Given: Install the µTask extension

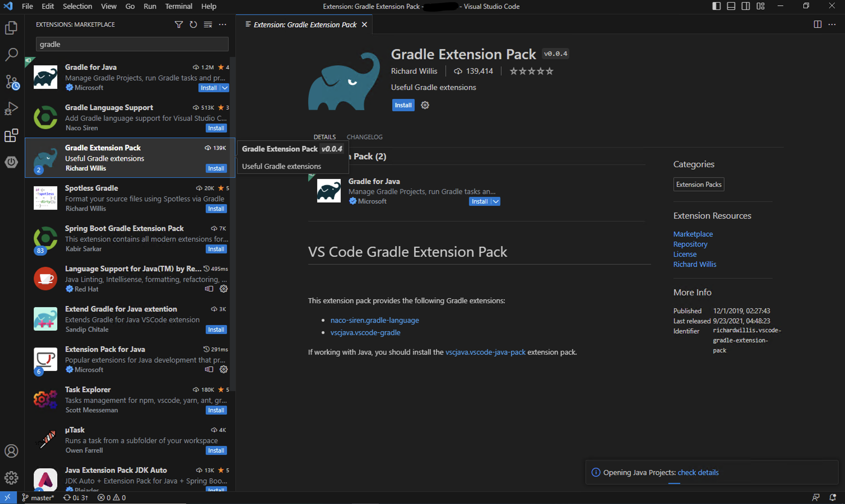Looking at the screenshot, I should [216, 450].
